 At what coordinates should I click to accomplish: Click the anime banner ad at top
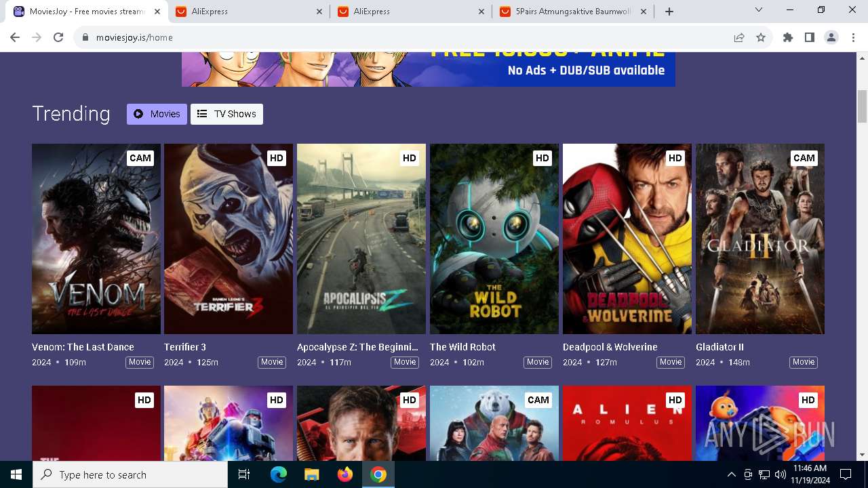tap(429, 69)
